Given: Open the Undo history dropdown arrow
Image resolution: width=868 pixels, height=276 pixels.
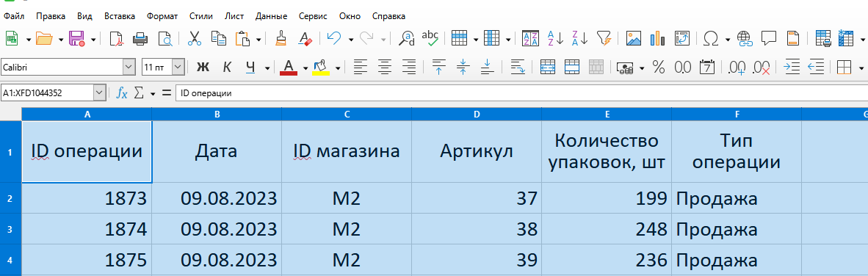Looking at the screenshot, I should pyautogui.click(x=351, y=39).
